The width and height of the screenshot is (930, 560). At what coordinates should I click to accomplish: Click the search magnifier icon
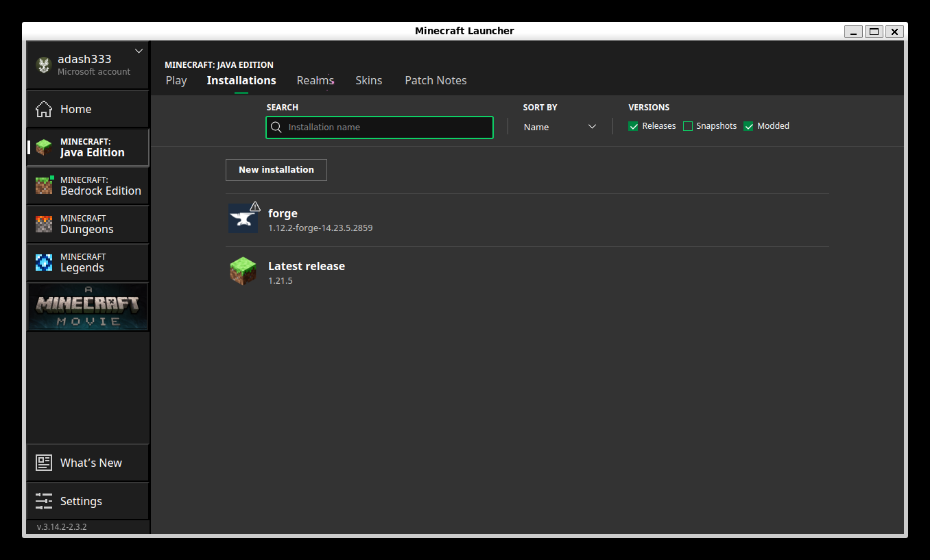276,127
